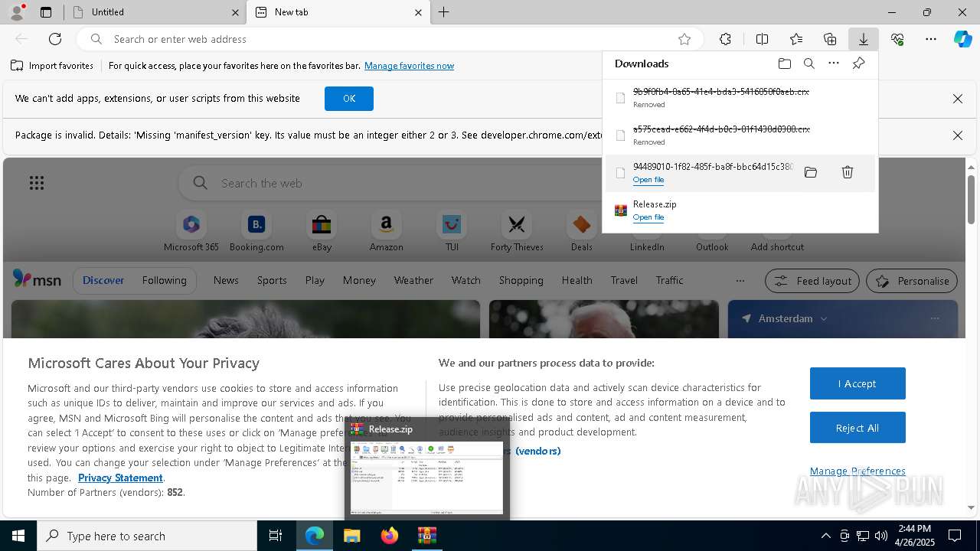Open Downloads folder icon in panel
980x551 pixels.
(x=784, y=64)
